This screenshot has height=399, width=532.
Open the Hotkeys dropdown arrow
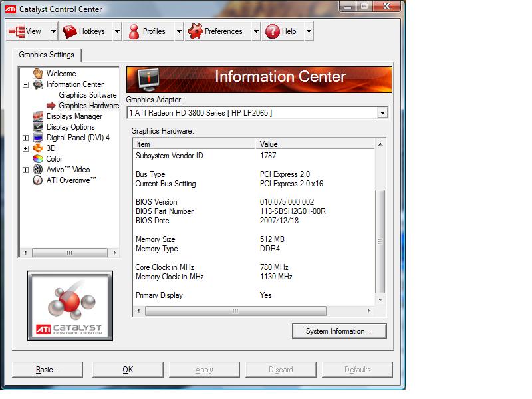[x=117, y=31]
